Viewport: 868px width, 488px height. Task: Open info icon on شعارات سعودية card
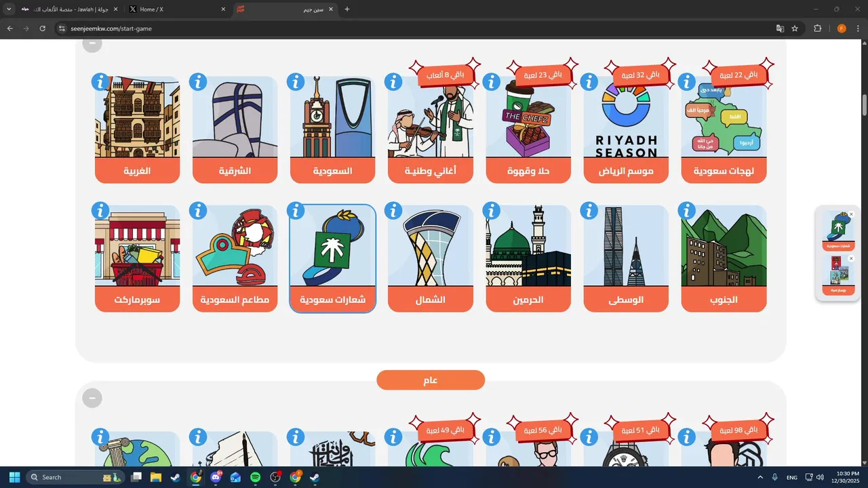click(x=296, y=211)
